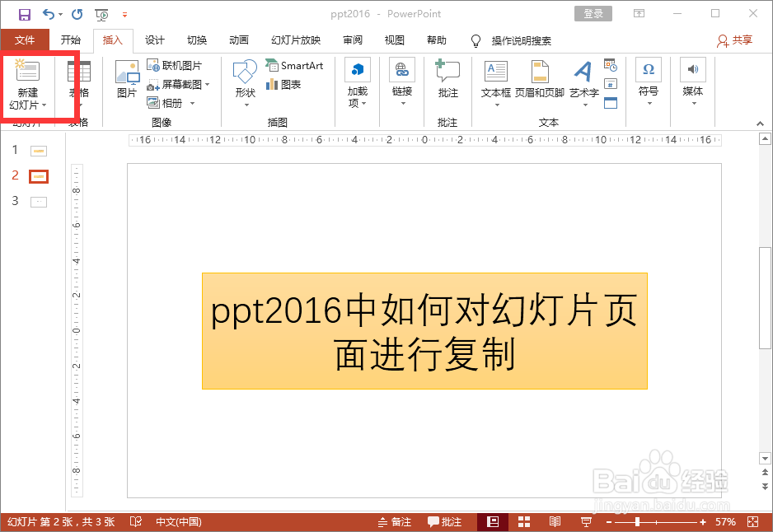Toggle the 备注 notes pane

click(x=395, y=521)
